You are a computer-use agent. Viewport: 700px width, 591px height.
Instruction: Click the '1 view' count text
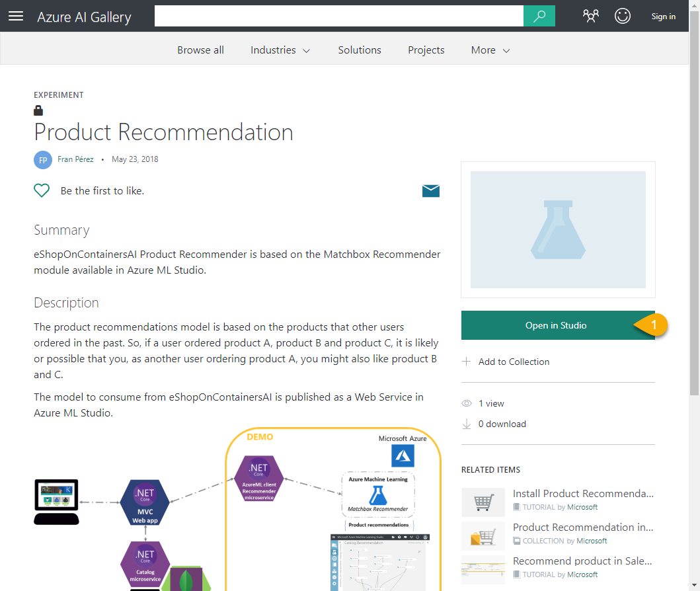491,403
